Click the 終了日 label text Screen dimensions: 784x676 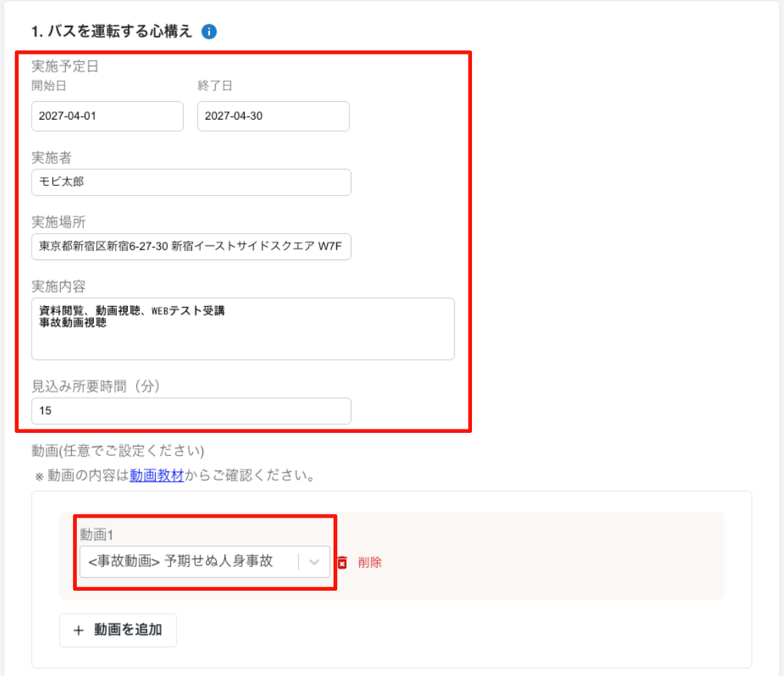215,86
